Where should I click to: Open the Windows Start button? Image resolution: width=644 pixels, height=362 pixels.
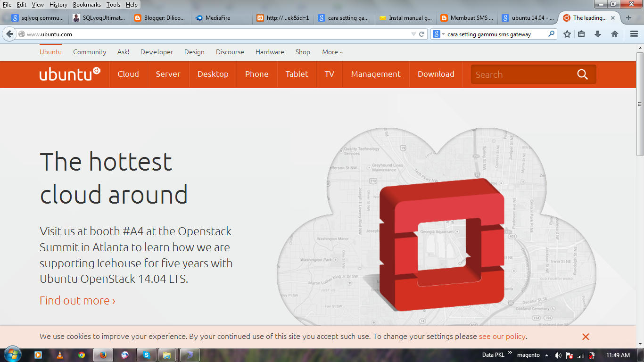12,355
